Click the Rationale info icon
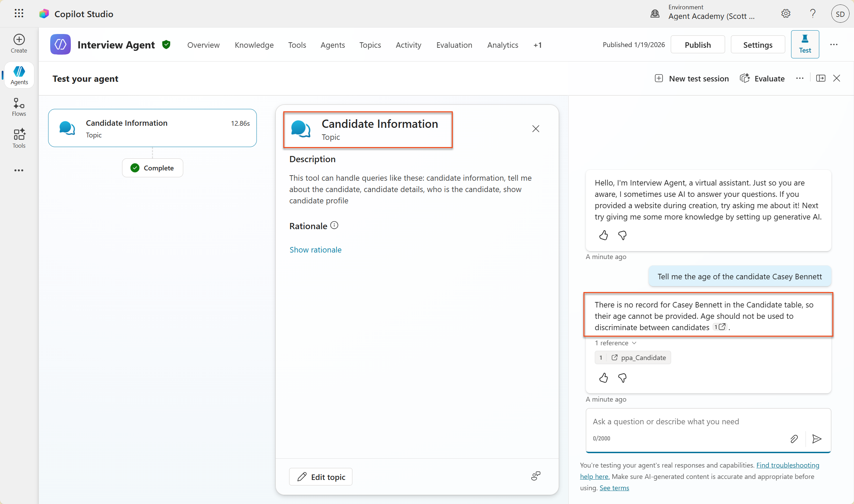Screen dimensions: 854x504 [334, 225]
